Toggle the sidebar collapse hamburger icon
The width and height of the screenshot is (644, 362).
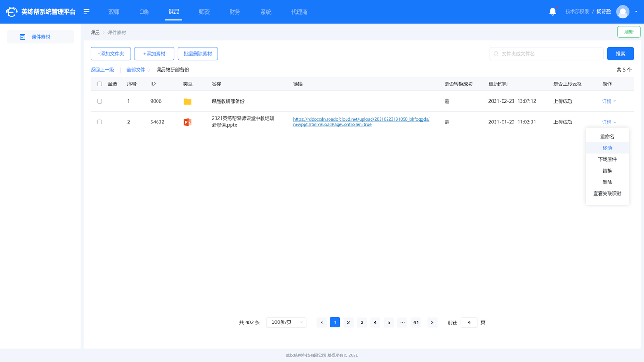click(87, 12)
